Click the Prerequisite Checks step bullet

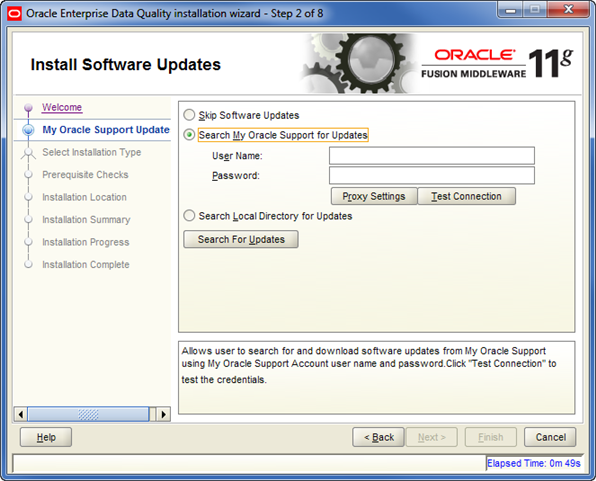coord(29,175)
